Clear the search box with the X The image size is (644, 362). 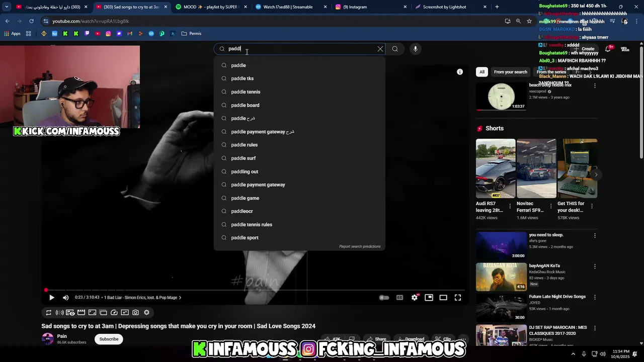coord(380,49)
